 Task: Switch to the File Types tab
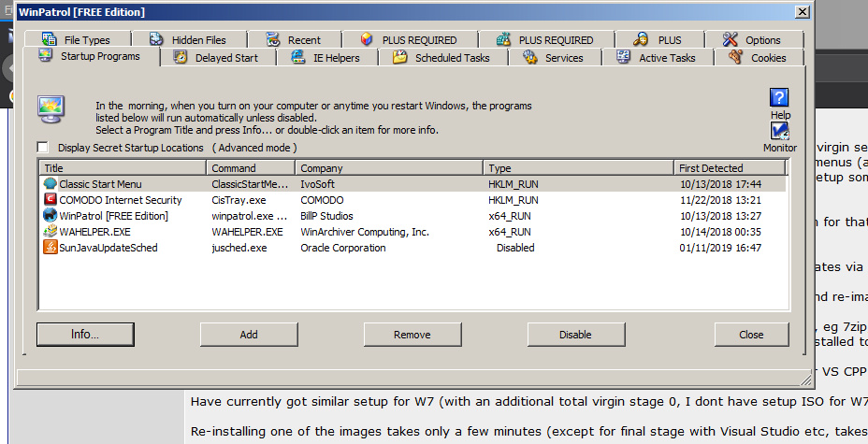[77, 39]
